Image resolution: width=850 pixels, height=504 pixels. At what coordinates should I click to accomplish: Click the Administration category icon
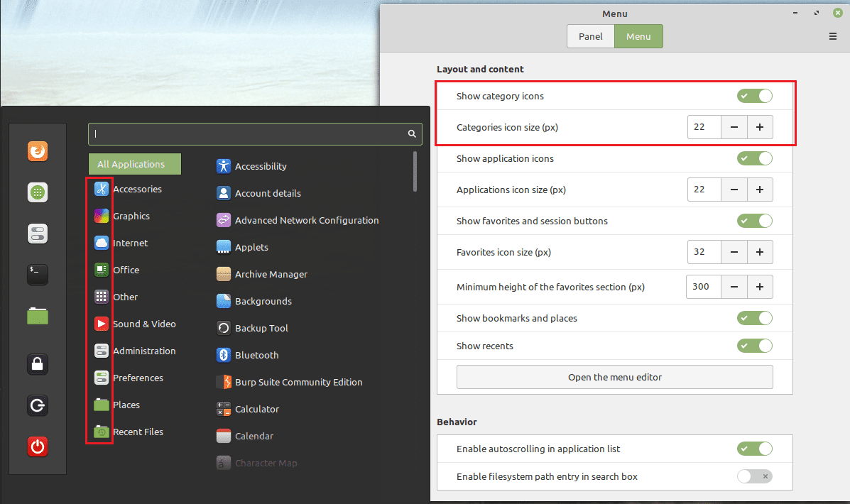click(x=102, y=351)
